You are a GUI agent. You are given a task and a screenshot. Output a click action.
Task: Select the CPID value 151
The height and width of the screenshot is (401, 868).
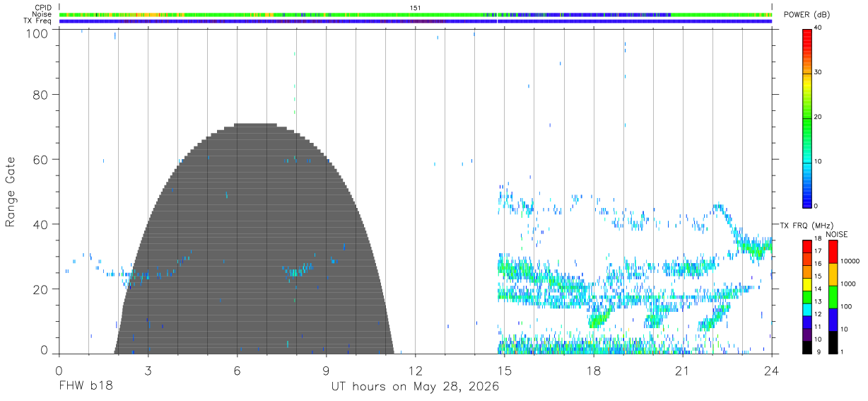[x=416, y=8]
